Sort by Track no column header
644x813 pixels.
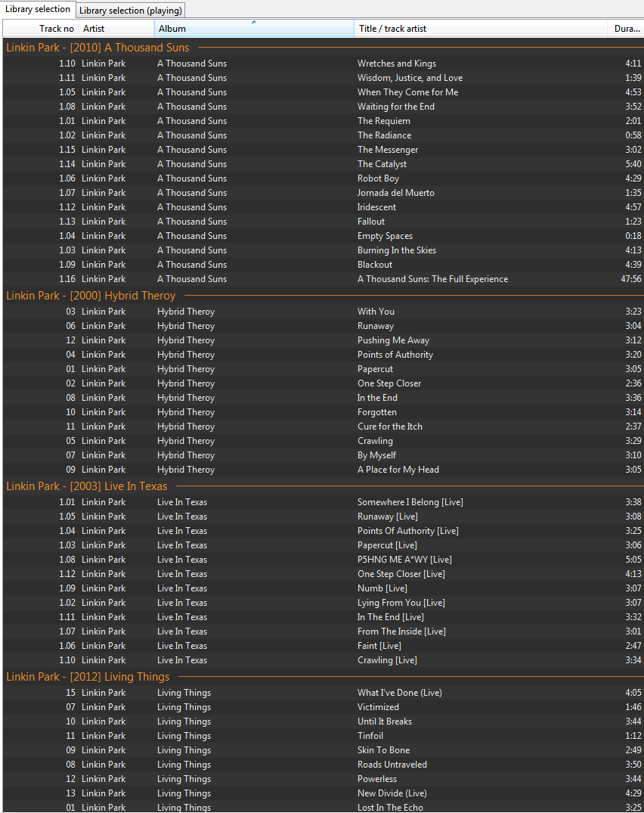coord(40,29)
